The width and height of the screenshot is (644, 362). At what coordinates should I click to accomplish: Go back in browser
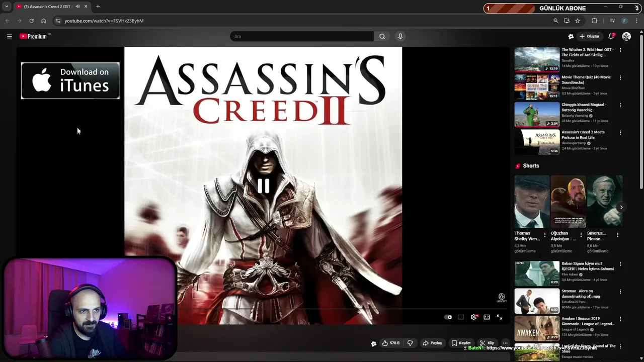coord(7,21)
